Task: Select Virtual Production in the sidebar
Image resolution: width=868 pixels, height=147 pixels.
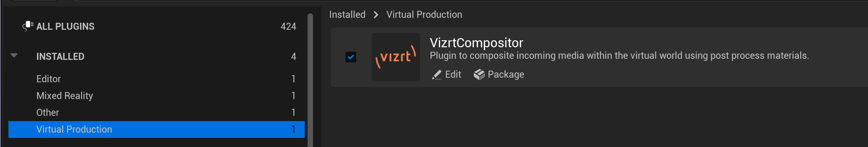Action: point(74,129)
